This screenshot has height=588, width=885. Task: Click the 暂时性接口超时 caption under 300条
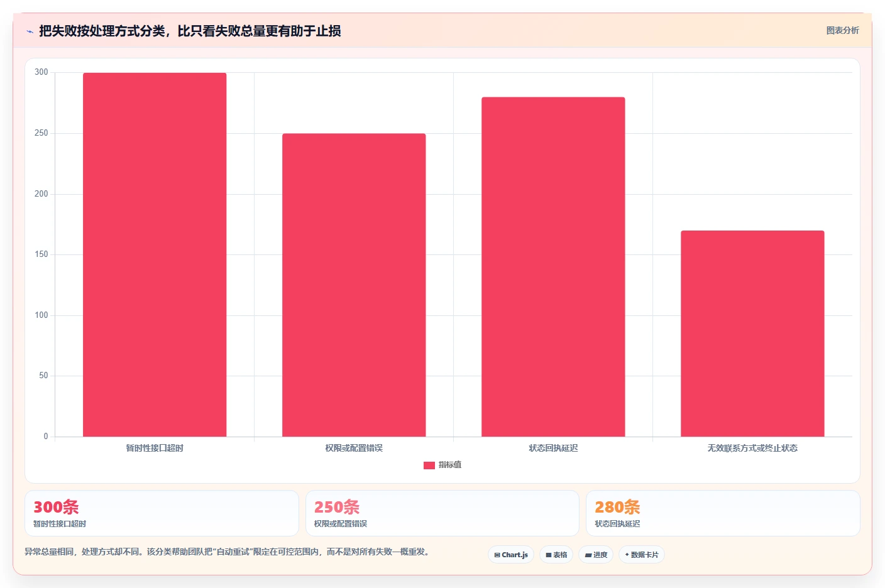[x=60, y=523]
